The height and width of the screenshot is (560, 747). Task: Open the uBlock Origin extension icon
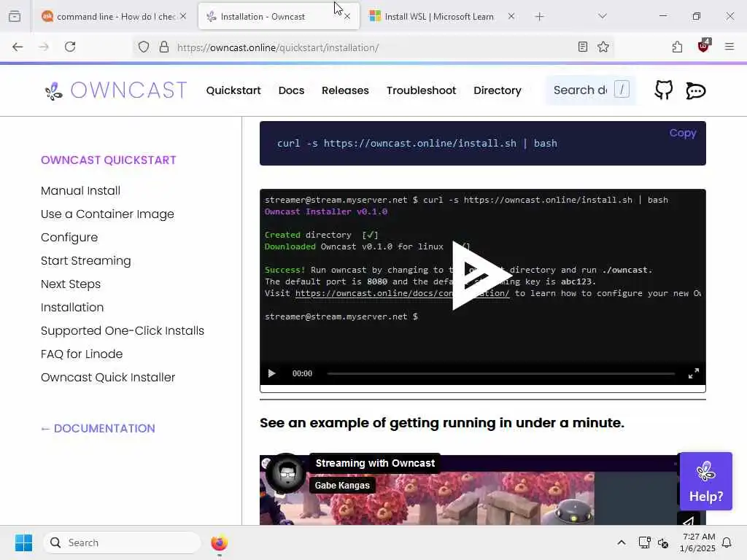click(704, 46)
